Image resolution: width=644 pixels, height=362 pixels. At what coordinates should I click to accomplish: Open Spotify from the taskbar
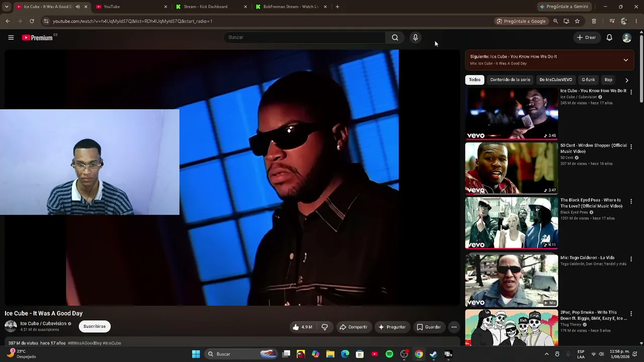(389, 354)
